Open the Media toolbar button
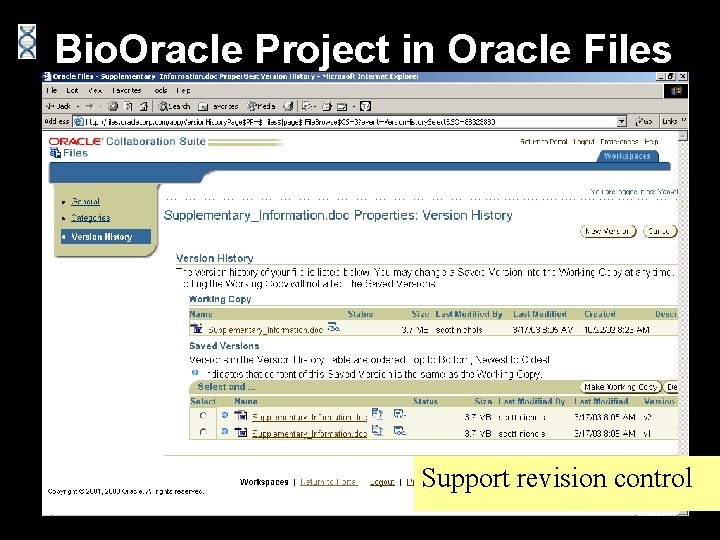 tap(261, 107)
